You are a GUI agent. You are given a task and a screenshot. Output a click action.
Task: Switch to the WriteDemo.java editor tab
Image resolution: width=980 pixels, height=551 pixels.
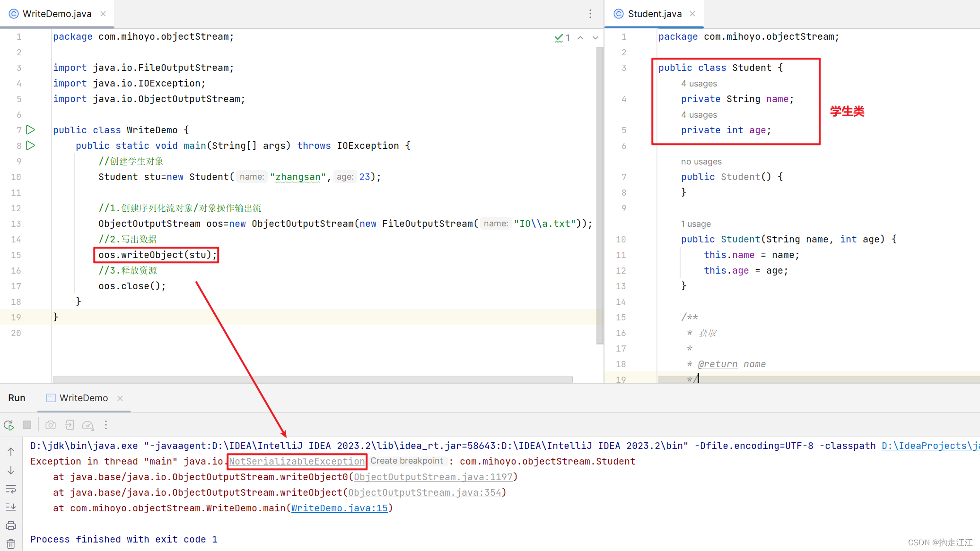[57, 14]
